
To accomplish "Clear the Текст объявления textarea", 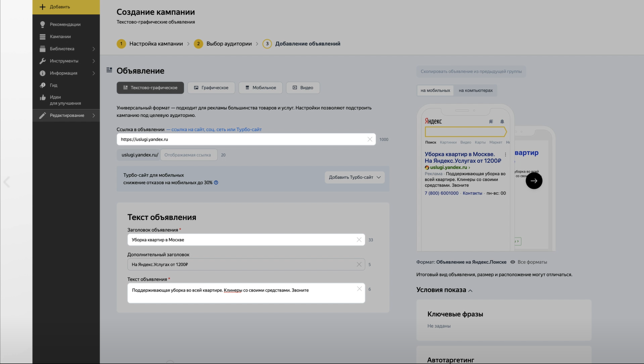I will [x=359, y=289].
